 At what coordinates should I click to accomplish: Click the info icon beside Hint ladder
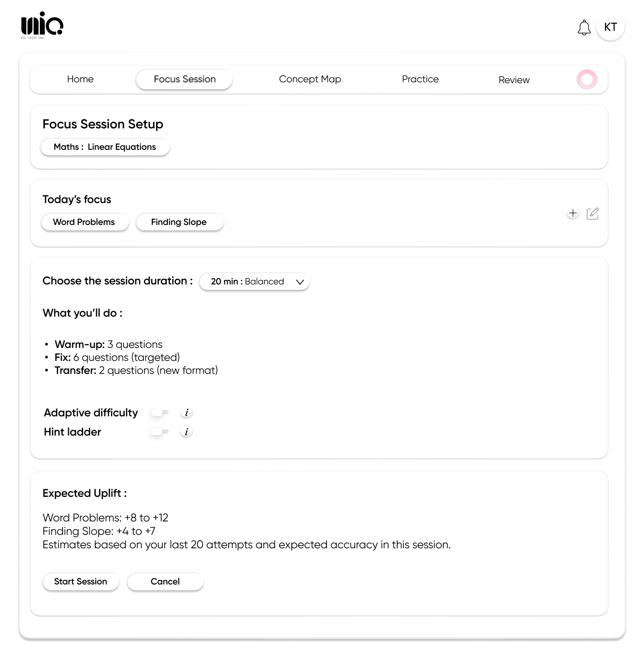[x=186, y=432]
